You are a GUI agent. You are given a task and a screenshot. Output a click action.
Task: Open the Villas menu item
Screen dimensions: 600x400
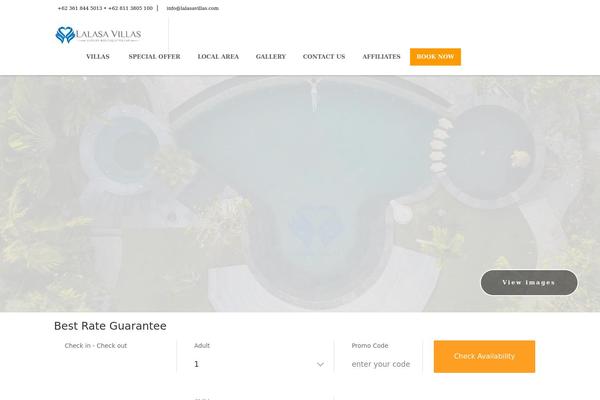click(98, 57)
